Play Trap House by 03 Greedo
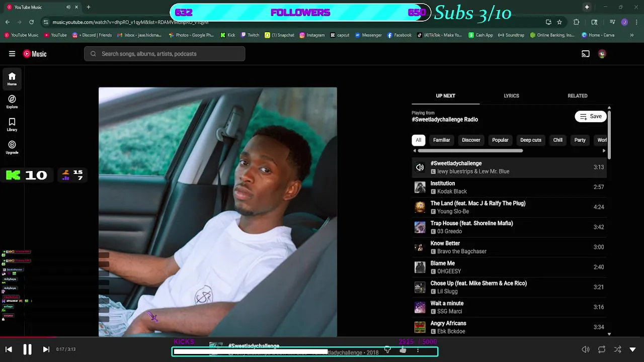Screen dimensions: 644x362 click(x=509, y=227)
